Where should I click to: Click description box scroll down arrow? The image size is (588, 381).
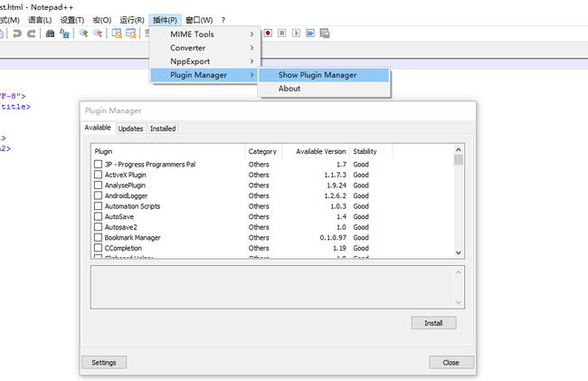pos(459,302)
